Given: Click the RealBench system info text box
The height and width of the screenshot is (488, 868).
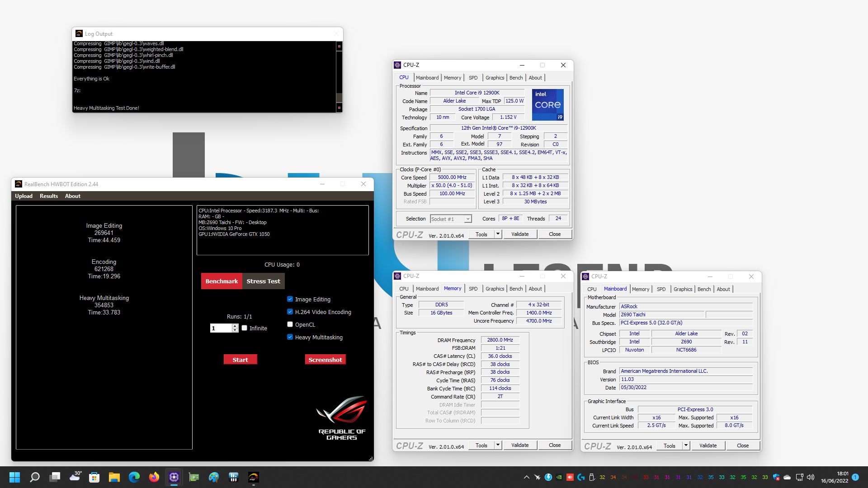Looking at the screenshot, I should (x=283, y=230).
